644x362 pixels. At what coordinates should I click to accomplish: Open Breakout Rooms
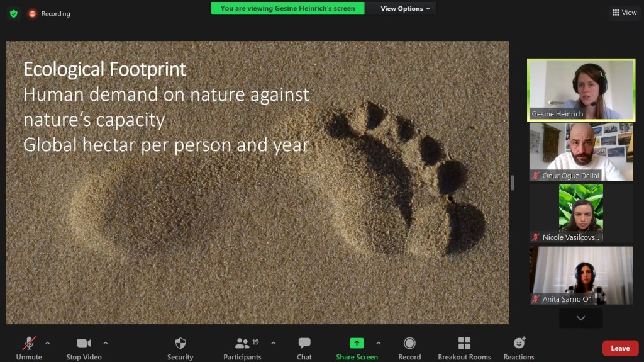464,348
